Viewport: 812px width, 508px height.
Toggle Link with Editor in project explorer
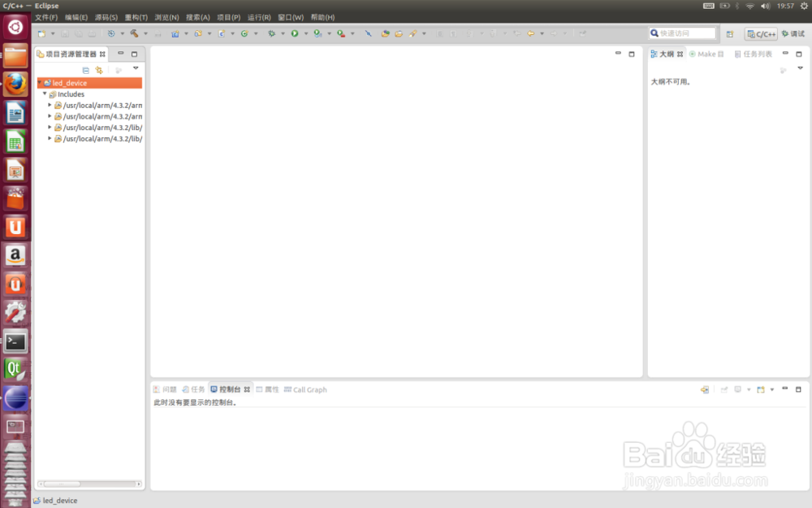[x=99, y=70]
